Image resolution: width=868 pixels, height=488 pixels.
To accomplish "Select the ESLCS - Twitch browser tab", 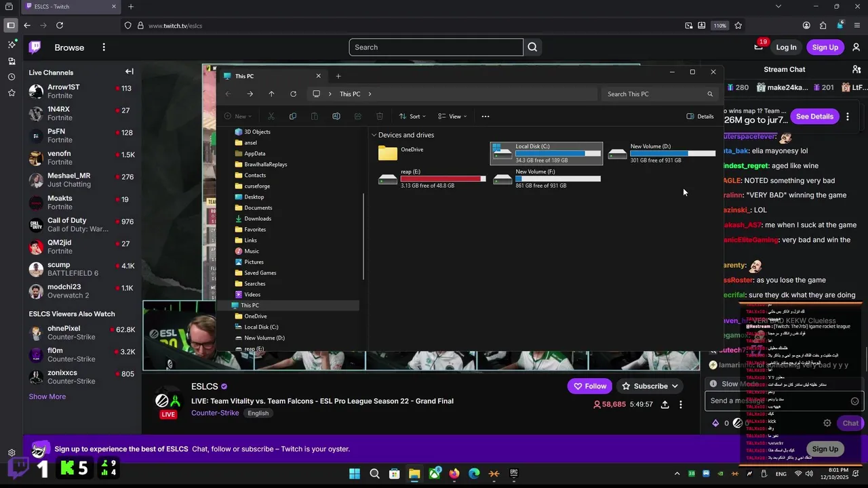I will 71,7.
